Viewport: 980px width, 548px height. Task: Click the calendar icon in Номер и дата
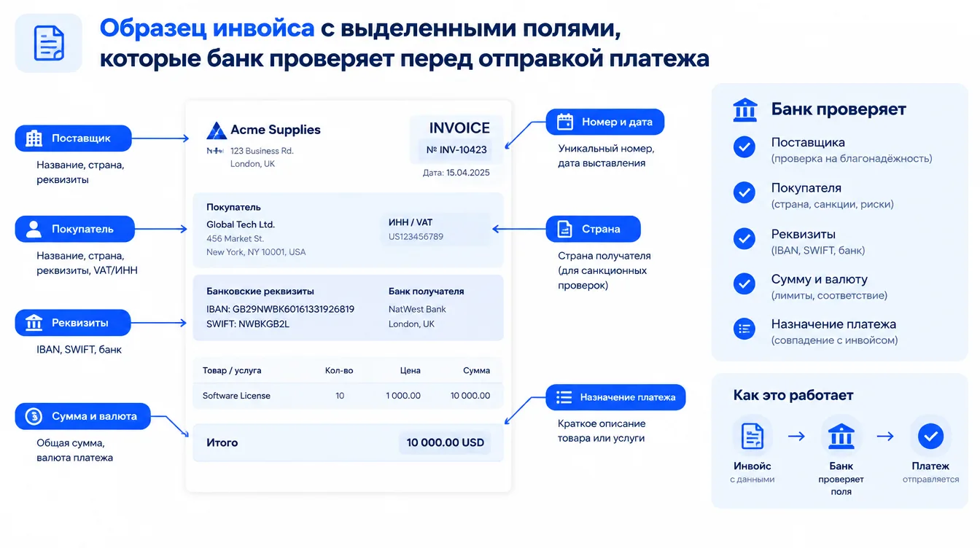click(x=564, y=122)
